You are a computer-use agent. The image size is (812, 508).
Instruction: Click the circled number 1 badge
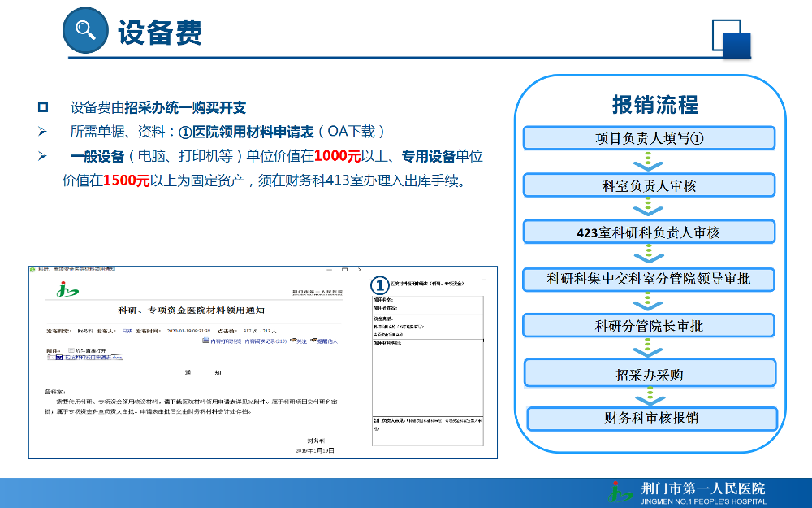tap(379, 285)
